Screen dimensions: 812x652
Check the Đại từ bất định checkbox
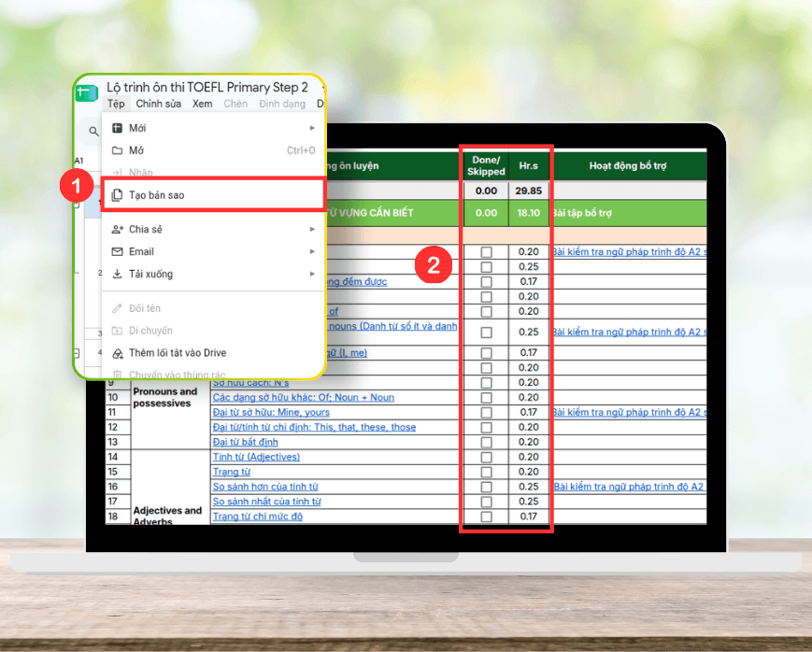486,442
